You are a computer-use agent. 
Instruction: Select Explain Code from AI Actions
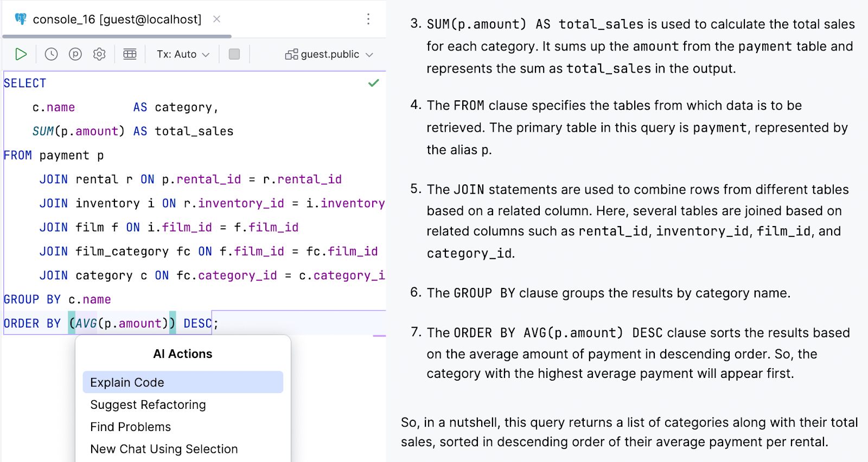tap(182, 382)
